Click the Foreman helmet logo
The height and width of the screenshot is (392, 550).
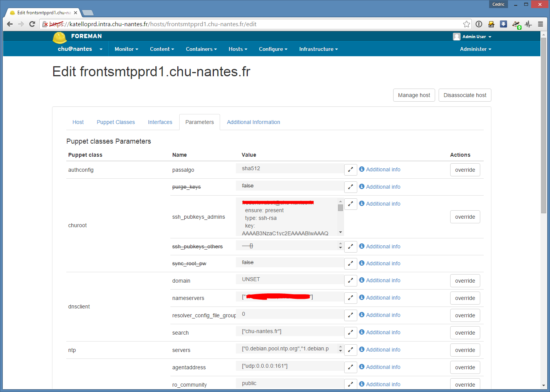[x=60, y=37]
